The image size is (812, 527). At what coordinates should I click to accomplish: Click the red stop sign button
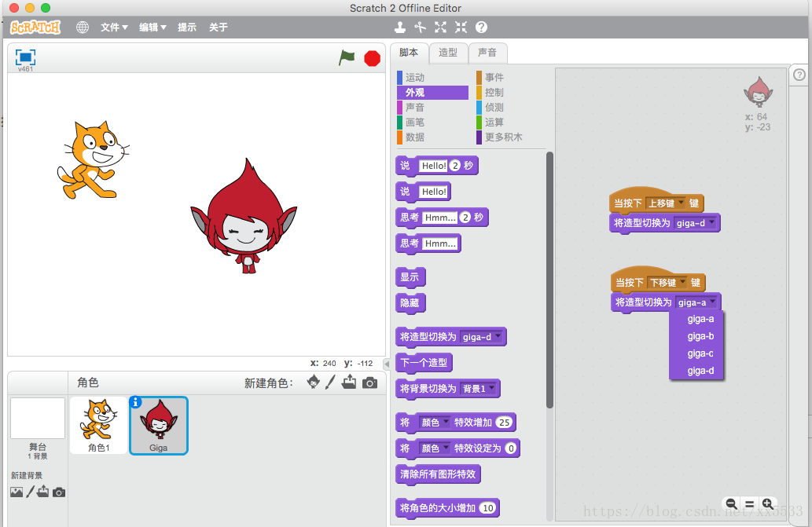[372, 58]
